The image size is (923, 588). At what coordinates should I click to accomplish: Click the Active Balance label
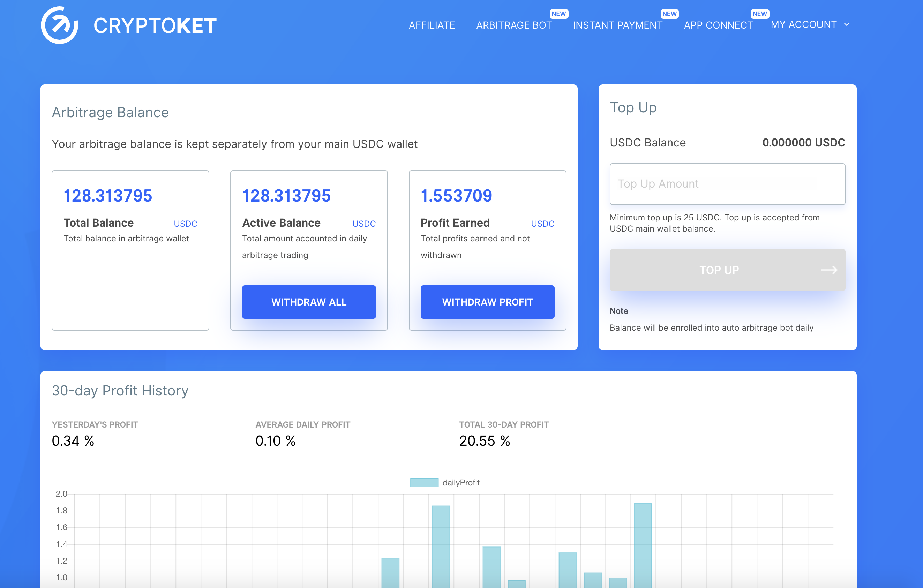coord(281,223)
